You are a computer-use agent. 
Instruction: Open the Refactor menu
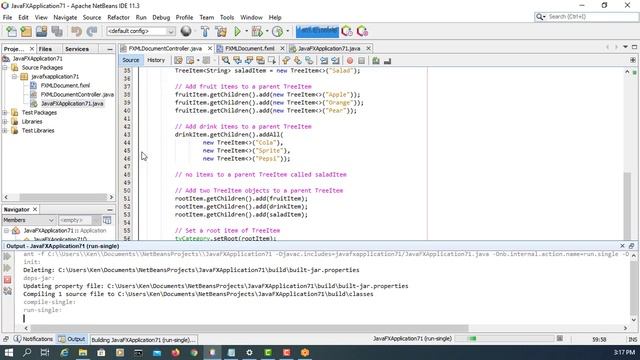(118, 18)
